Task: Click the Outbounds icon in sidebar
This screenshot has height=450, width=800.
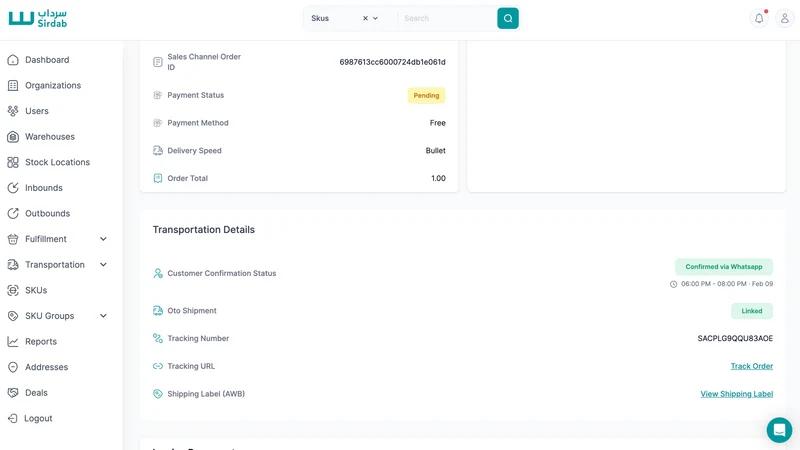Action: (x=13, y=213)
